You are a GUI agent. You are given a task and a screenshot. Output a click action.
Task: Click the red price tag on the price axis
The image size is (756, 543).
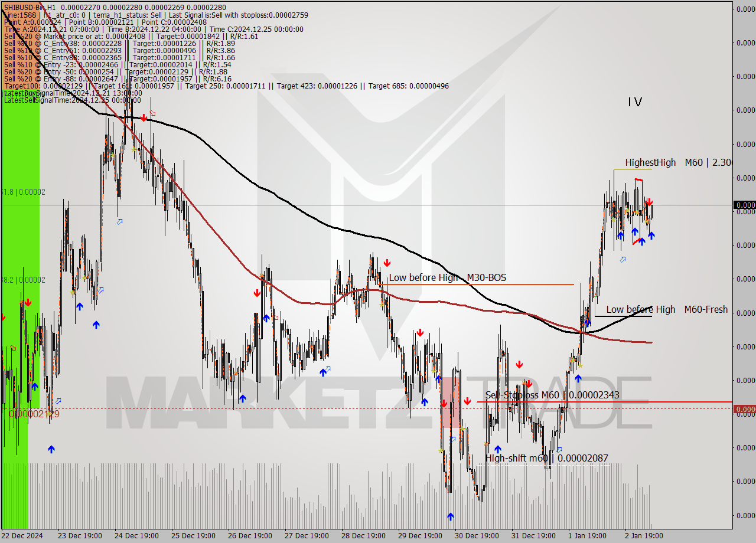pyautogui.click(x=744, y=409)
